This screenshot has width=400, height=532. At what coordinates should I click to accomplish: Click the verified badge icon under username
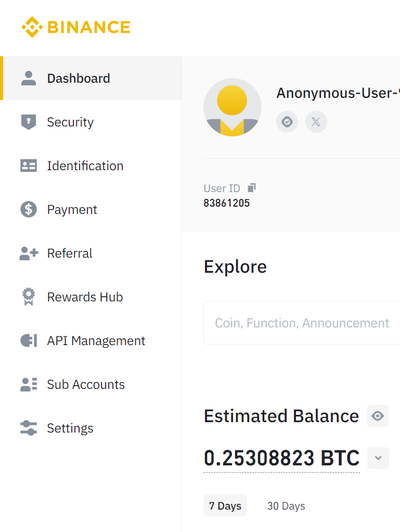point(287,122)
